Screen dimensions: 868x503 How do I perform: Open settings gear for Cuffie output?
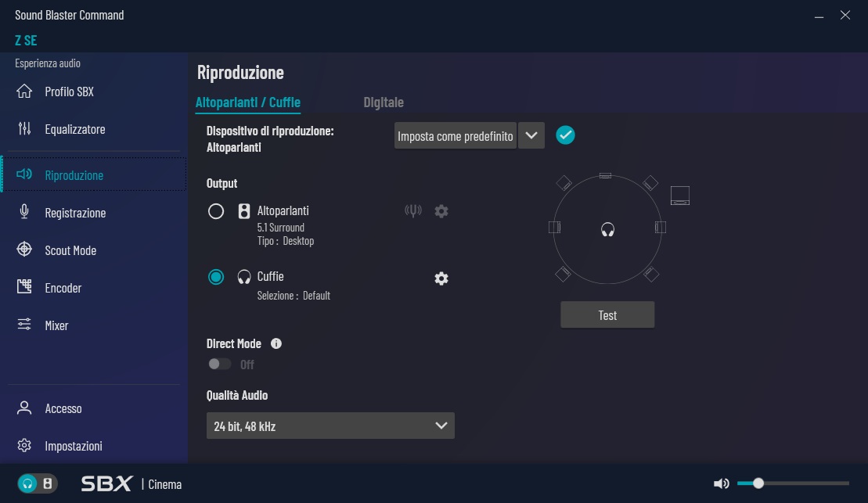tap(441, 278)
